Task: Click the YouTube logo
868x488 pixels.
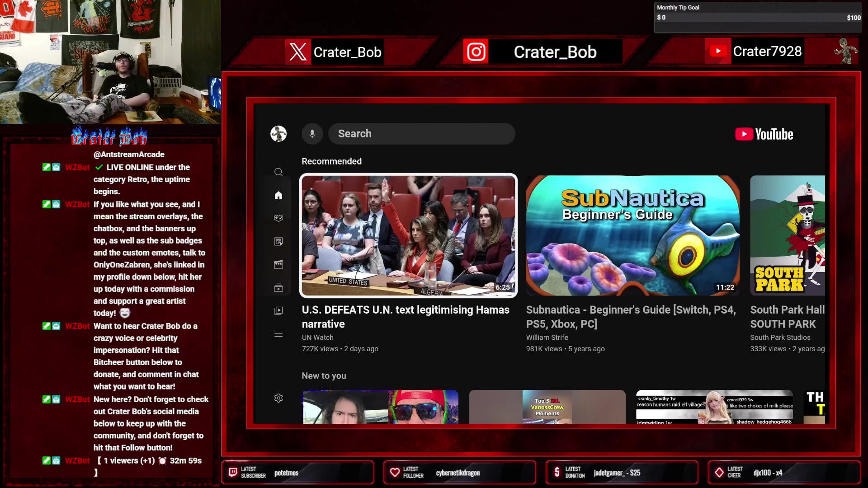Action: click(764, 134)
